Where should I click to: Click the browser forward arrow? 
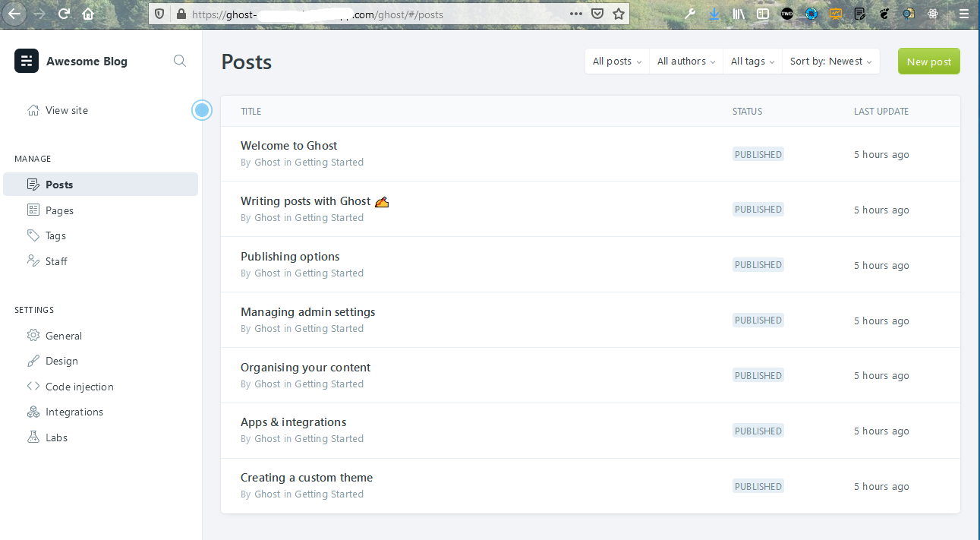tap(39, 14)
